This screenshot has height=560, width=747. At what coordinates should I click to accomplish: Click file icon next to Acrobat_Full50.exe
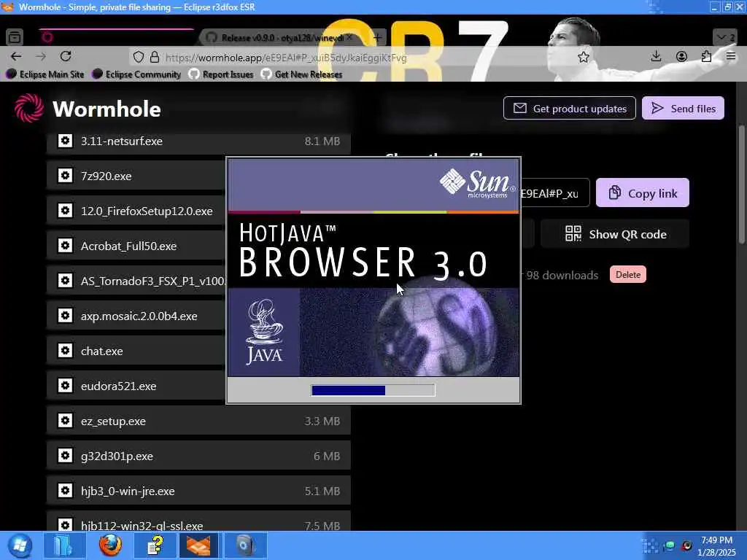[65, 246]
